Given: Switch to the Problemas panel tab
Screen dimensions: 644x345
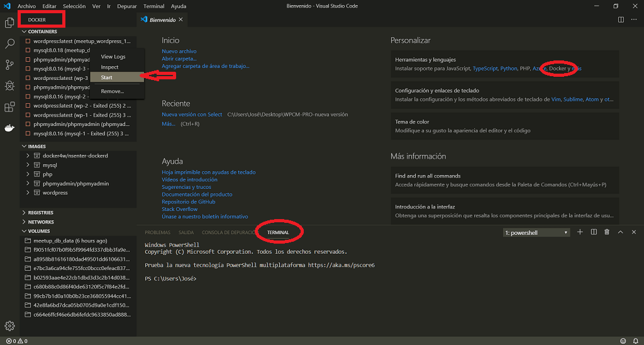Looking at the screenshot, I should tap(157, 232).
